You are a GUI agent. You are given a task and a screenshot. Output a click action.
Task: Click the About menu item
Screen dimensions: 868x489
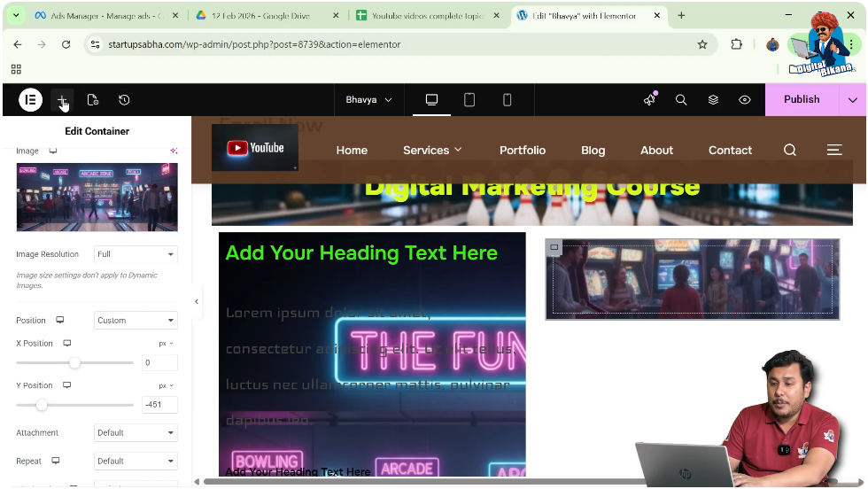click(656, 150)
